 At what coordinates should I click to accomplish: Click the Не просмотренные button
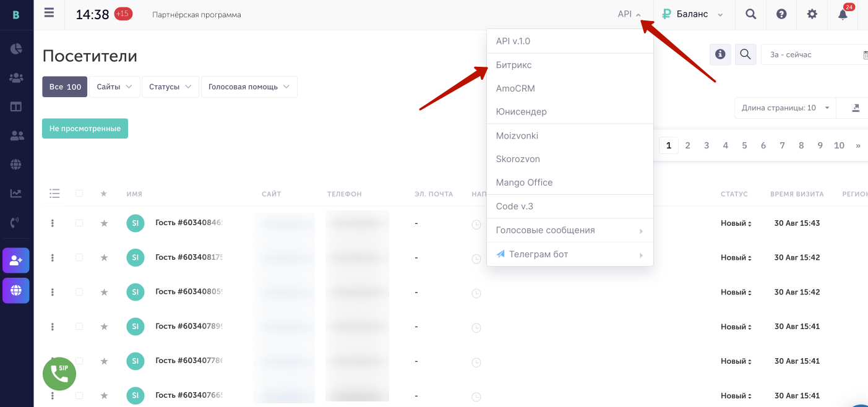click(x=85, y=129)
